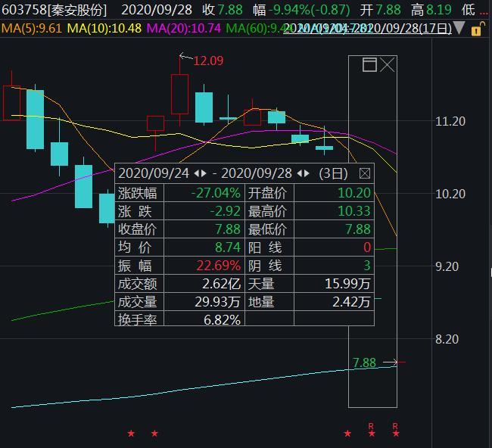Step end date 2020/09/28 forward one day
Screen dimensions: 492x448
307,173
